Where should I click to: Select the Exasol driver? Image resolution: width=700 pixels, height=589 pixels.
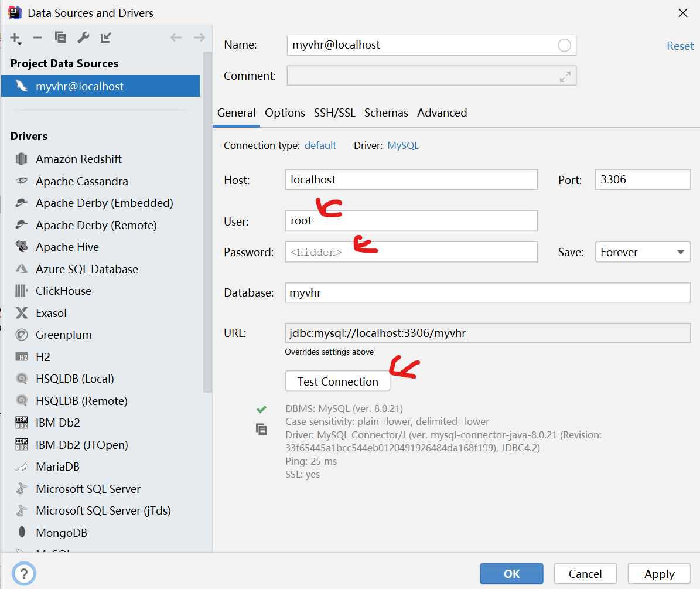52,313
